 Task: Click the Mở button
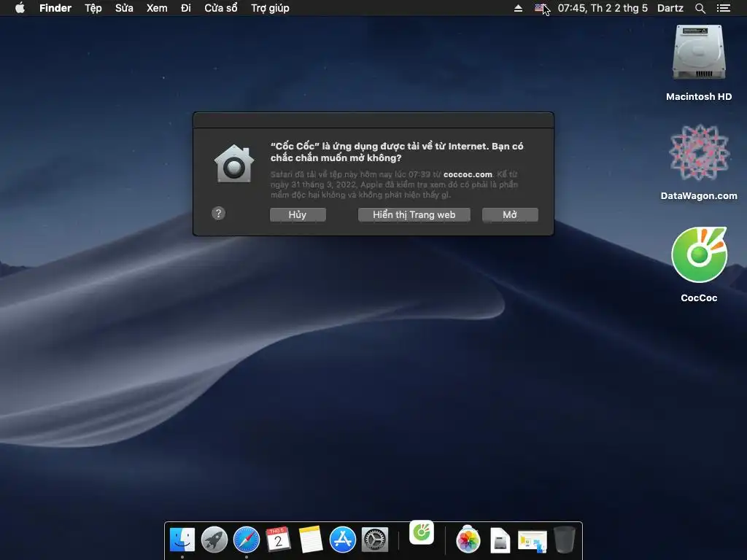pyautogui.click(x=510, y=215)
